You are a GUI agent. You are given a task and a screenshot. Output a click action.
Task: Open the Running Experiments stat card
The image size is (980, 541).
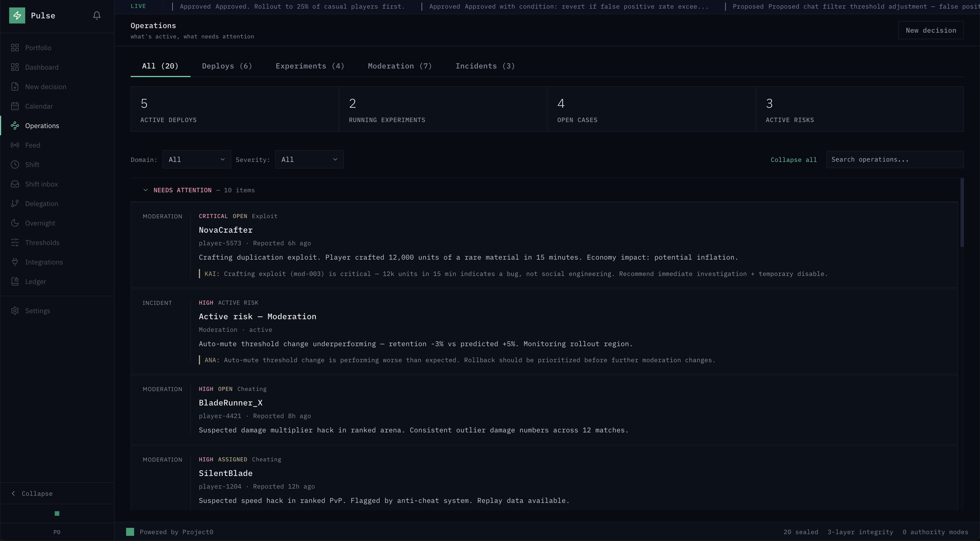pos(443,109)
